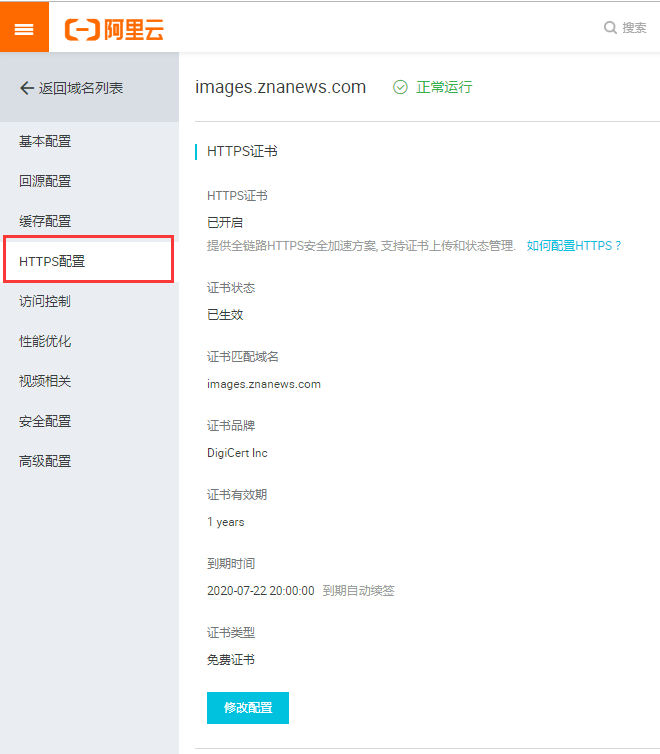Go to 访问控制 access control
The width and height of the screenshot is (660, 754).
pyautogui.click(x=45, y=301)
